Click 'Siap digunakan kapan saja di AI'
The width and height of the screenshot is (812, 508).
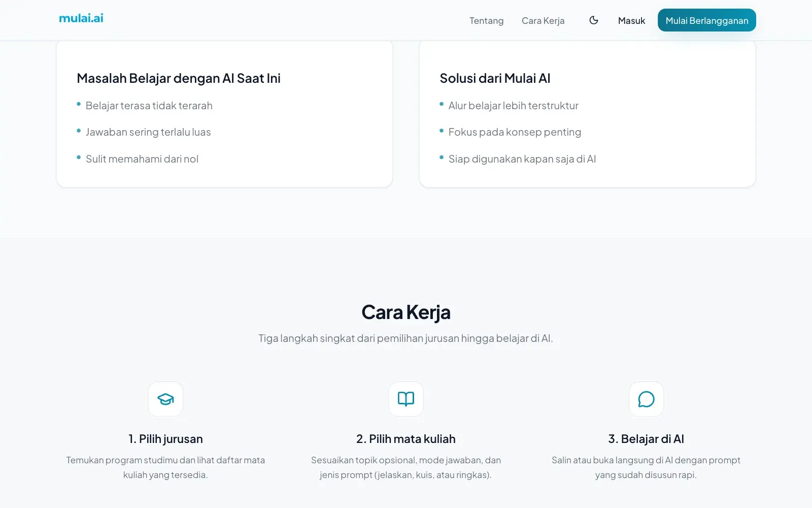click(x=522, y=159)
